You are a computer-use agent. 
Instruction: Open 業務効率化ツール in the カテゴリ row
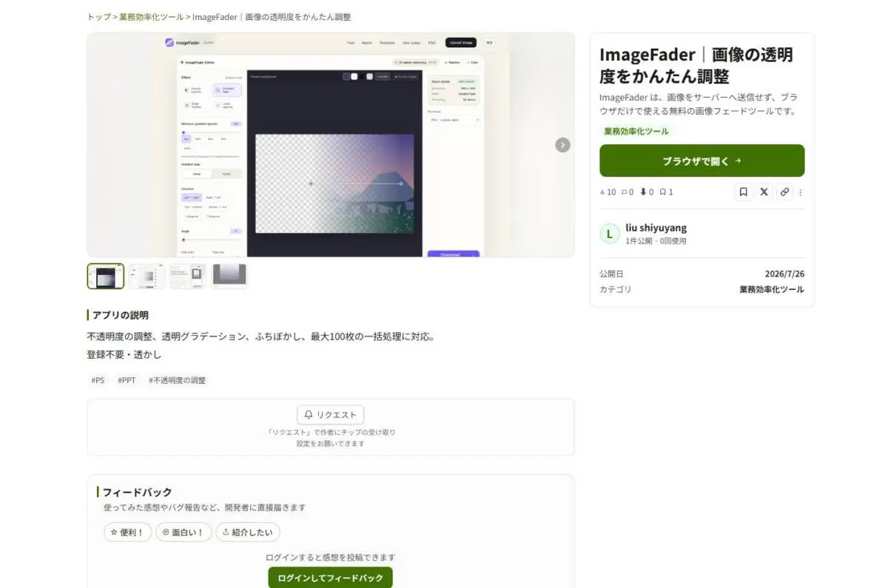[772, 289]
